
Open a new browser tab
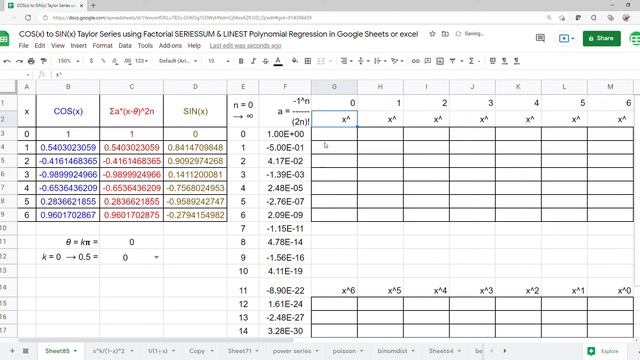coord(93,5)
